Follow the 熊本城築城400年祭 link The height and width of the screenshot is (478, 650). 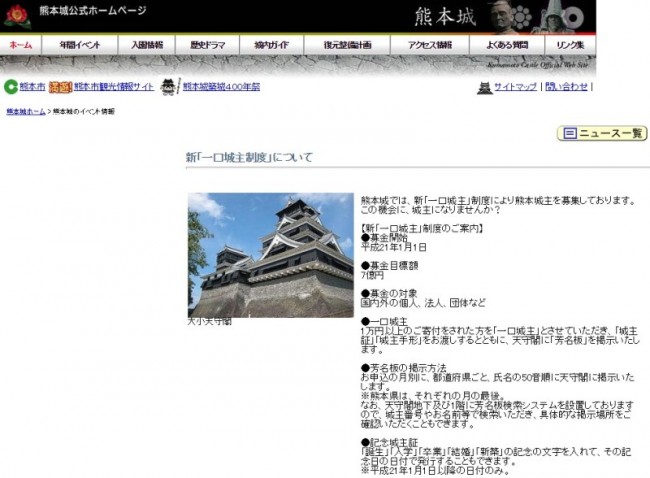[x=221, y=87]
